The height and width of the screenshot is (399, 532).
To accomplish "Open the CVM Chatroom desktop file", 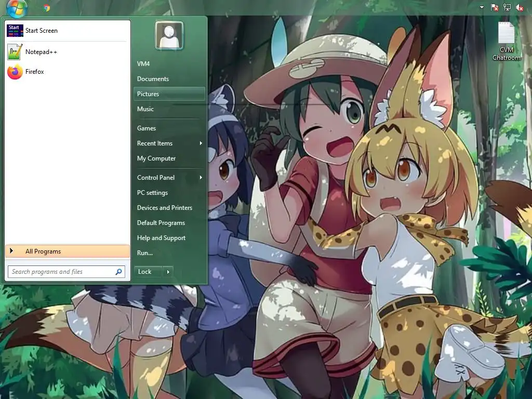I will click(x=506, y=42).
